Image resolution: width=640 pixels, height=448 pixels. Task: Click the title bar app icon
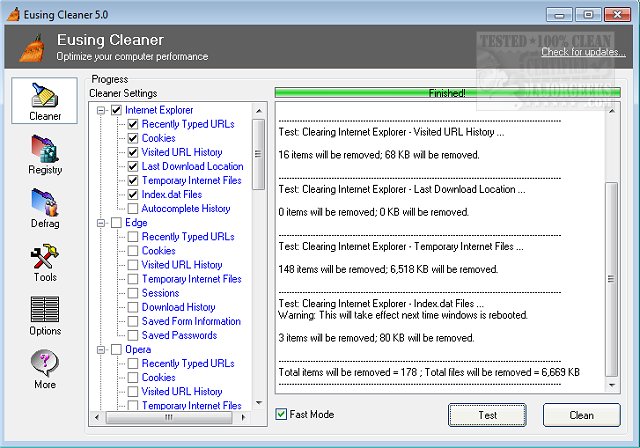point(13,13)
